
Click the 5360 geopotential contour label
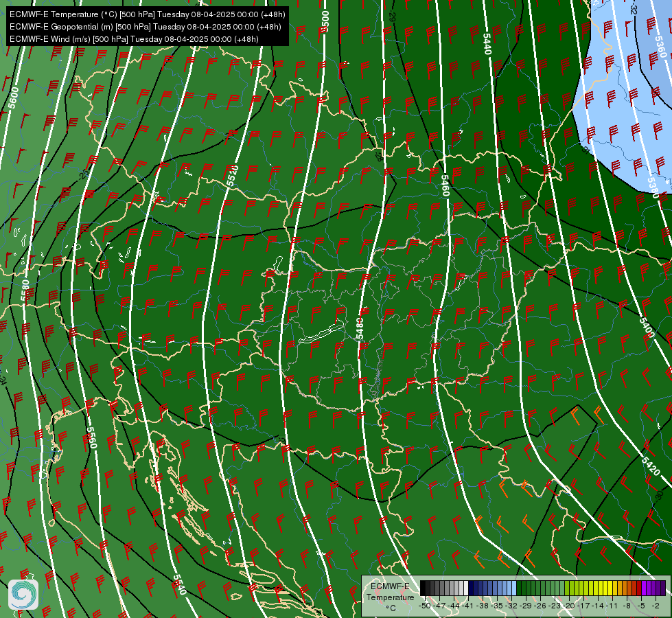(661, 47)
